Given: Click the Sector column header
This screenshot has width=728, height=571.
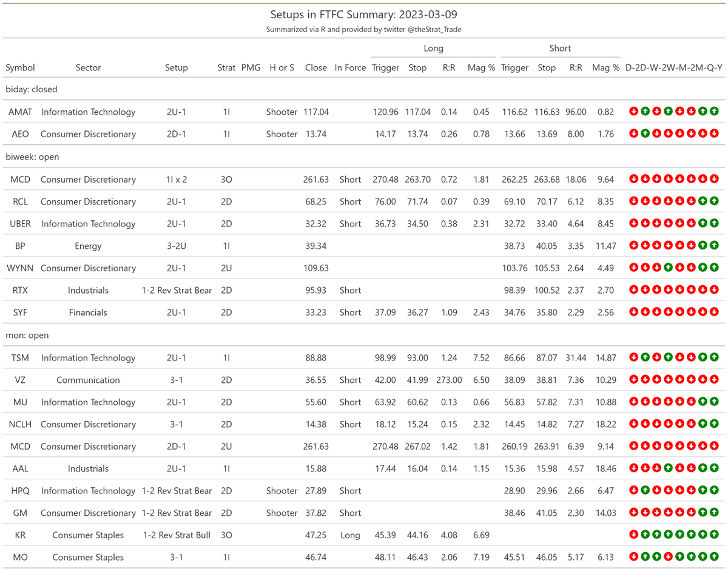Looking at the screenshot, I should pos(88,68).
